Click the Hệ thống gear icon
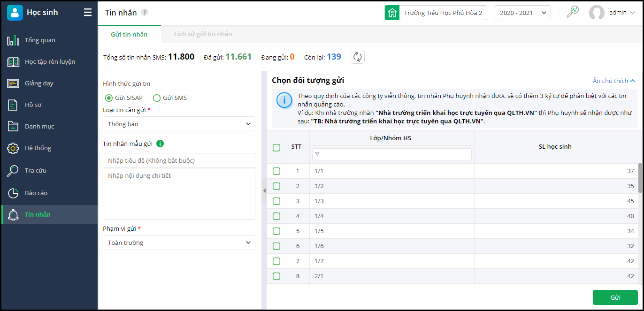Image resolution: width=644 pixels, height=311 pixels. [x=13, y=148]
